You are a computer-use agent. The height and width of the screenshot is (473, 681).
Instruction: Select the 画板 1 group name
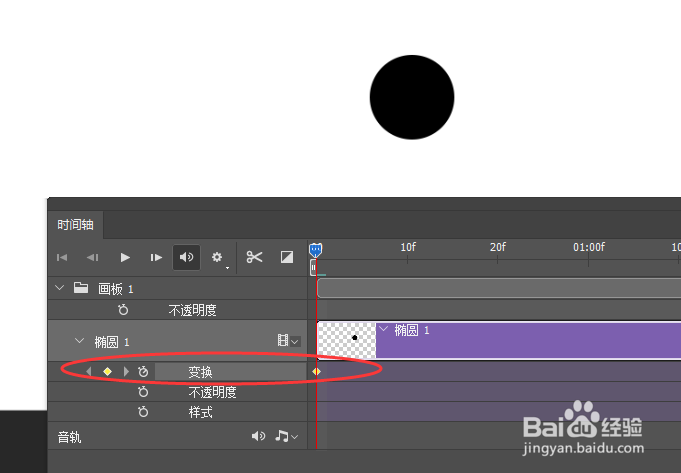[116, 288]
